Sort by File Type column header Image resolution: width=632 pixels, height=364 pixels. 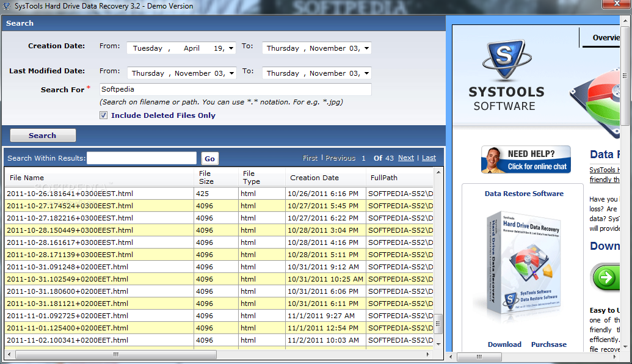point(261,177)
